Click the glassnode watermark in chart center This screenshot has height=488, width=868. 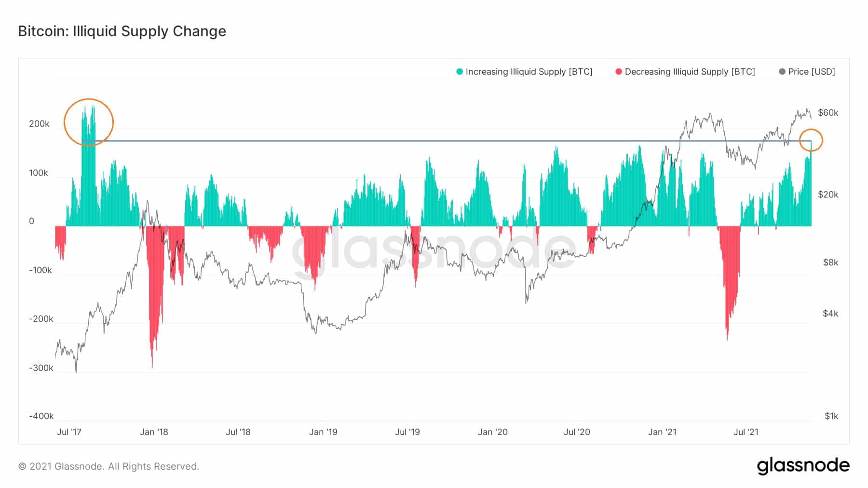(434, 251)
